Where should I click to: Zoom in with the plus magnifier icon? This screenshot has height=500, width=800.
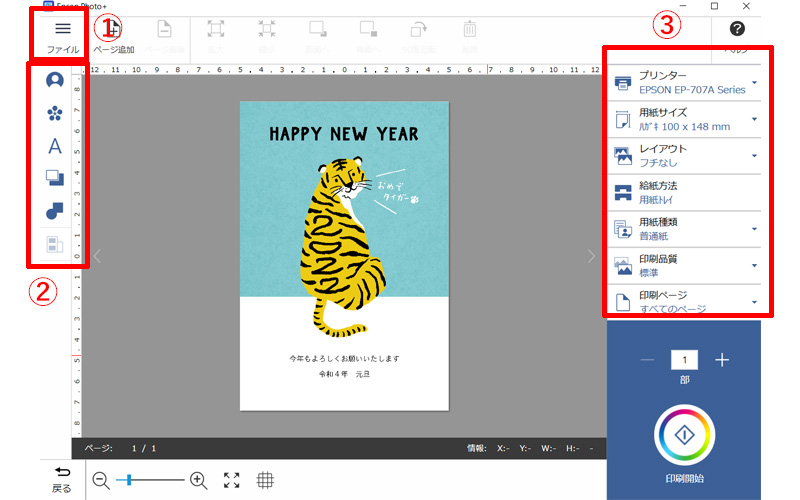pos(198,481)
